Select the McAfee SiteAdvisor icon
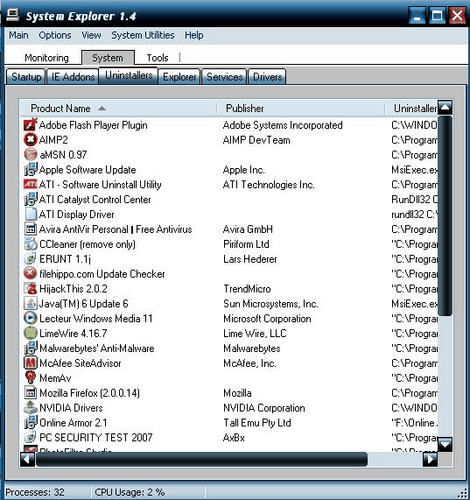 tap(30, 363)
